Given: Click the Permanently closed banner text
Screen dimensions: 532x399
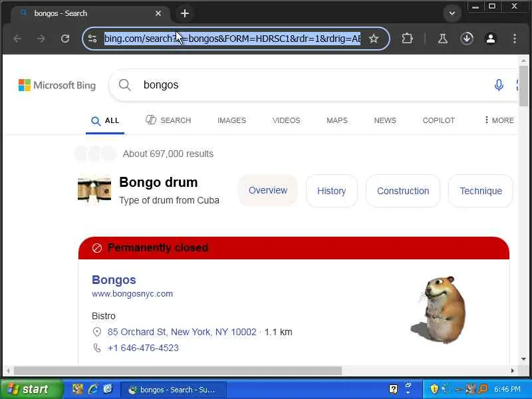Looking at the screenshot, I should click(x=158, y=247).
